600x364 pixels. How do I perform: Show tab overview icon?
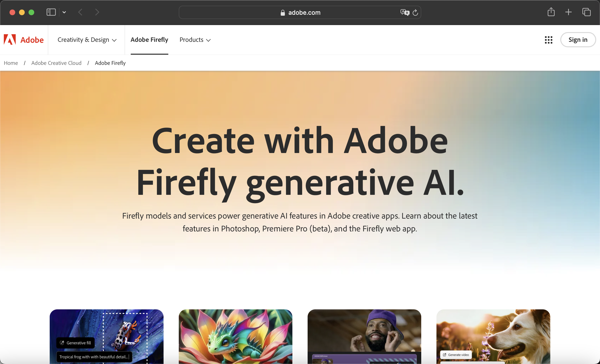click(x=586, y=12)
